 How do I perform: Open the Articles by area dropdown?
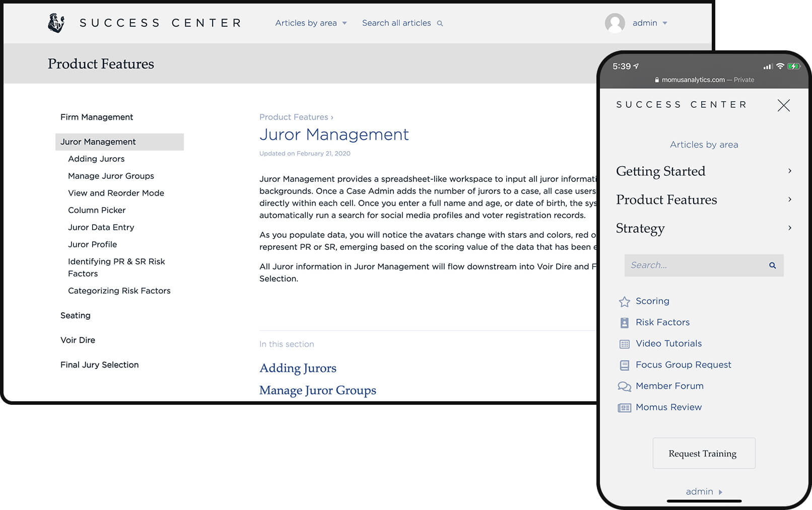(310, 23)
